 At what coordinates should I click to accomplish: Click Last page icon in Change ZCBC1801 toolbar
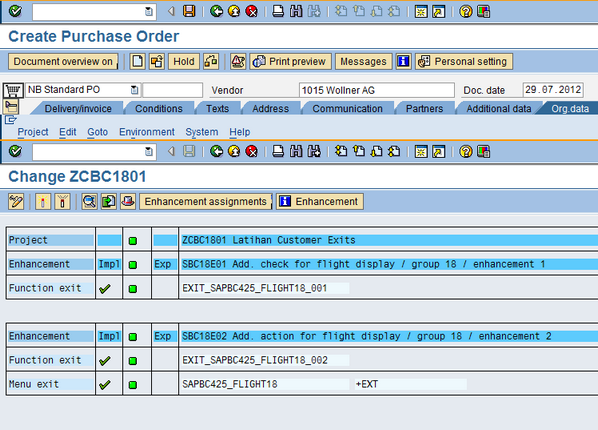(394, 151)
